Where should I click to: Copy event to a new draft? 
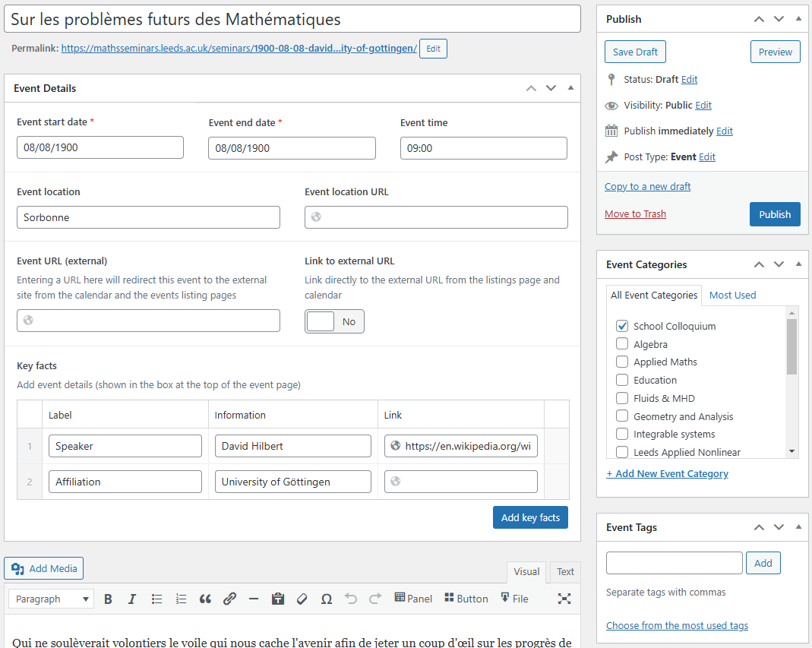(647, 186)
